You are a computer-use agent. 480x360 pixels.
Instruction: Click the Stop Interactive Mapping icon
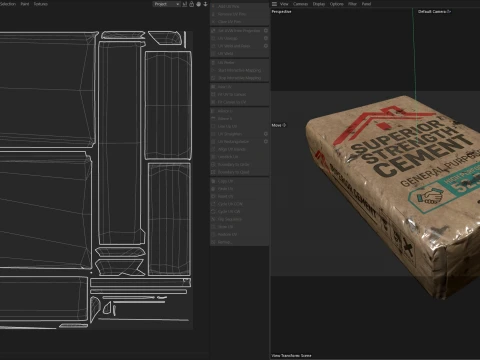tap(214, 78)
